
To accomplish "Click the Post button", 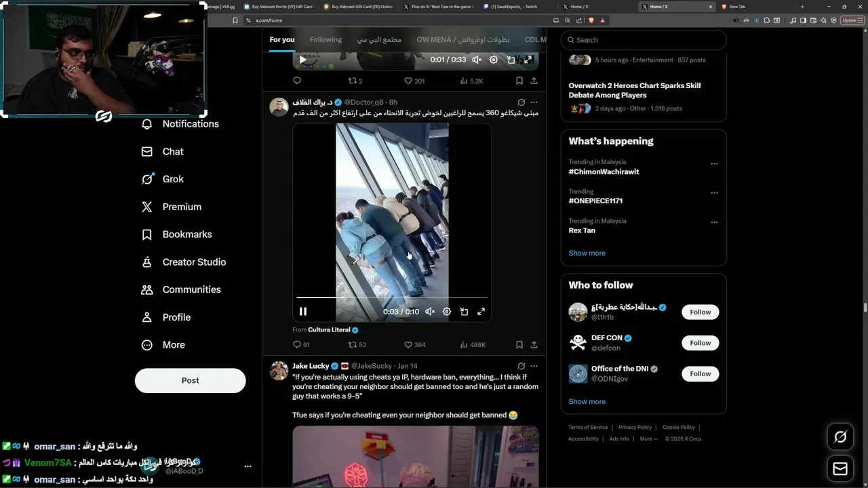I will [x=190, y=380].
